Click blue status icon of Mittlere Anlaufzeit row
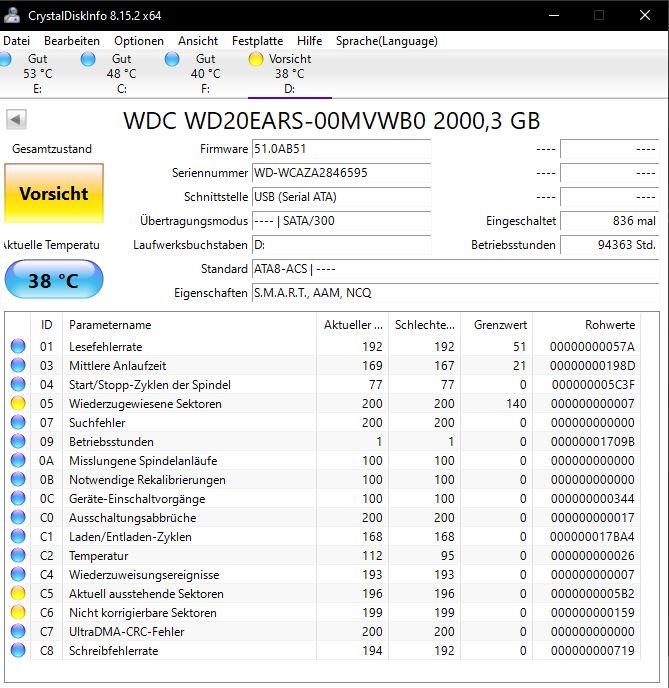The width and height of the screenshot is (669, 688). coord(18,365)
